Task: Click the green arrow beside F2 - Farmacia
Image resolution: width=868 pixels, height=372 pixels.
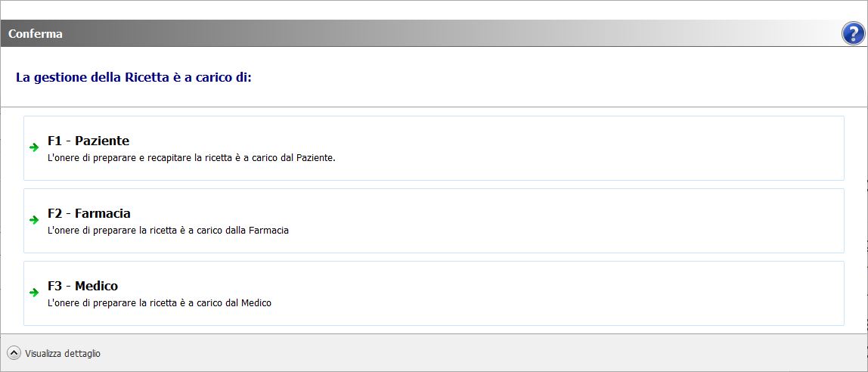Action: 34,220
